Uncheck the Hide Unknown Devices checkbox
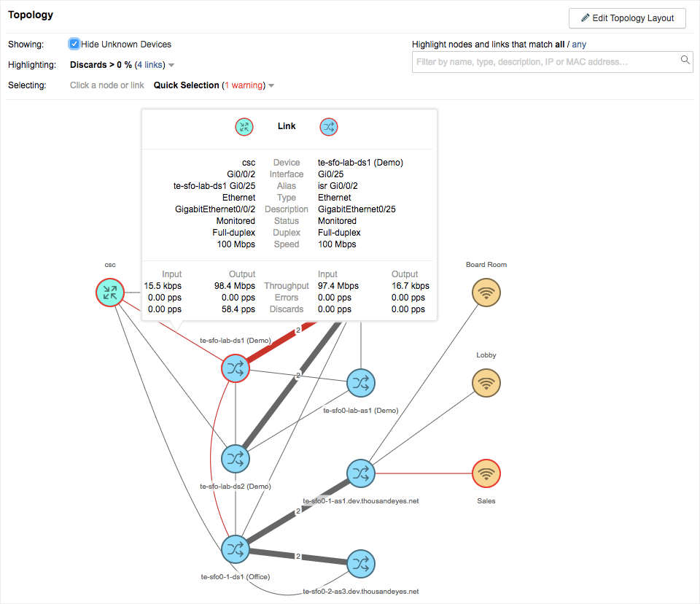Screen dimensions: 700x604 click(74, 44)
